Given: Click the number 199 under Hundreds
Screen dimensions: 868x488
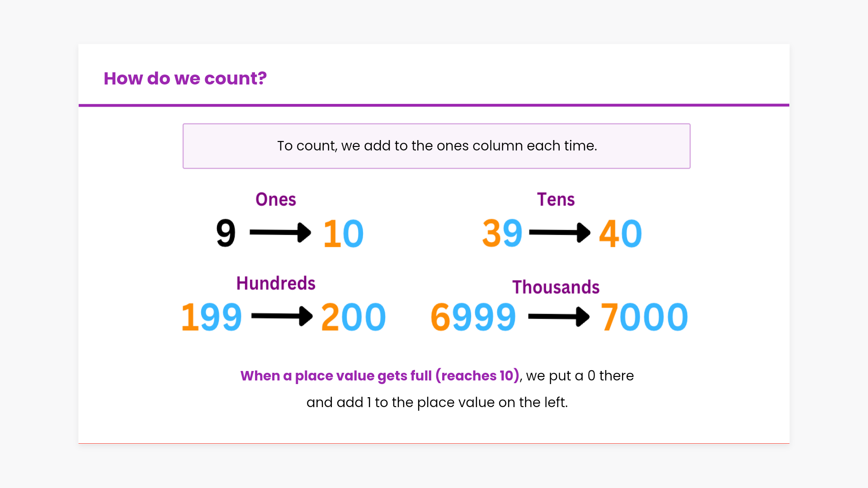Looking at the screenshot, I should click(x=212, y=317).
